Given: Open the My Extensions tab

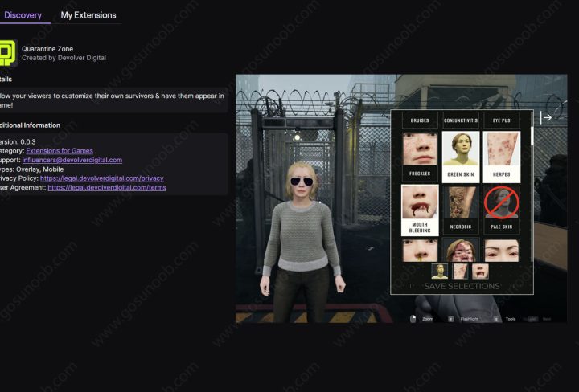Looking at the screenshot, I should (88, 15).
